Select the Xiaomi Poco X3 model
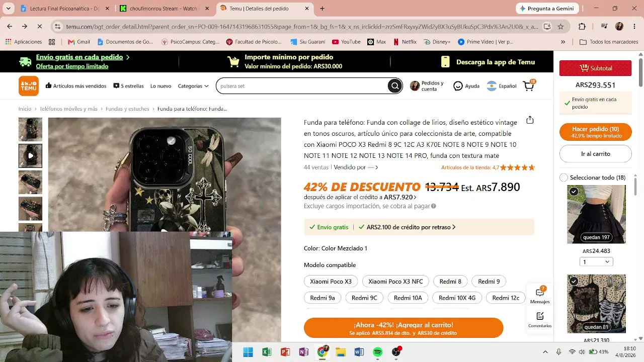The height and width of the screenshot is (362, 644). click(x=331, y=281)
